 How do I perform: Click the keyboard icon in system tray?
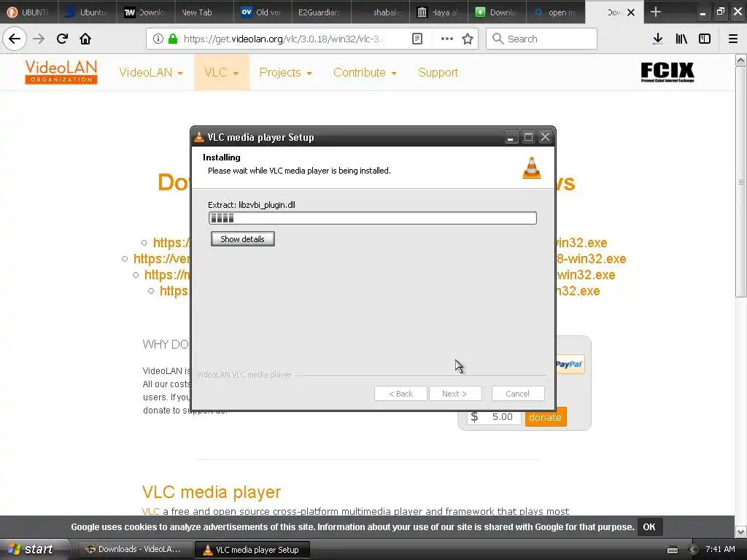[x=672, y=550]
